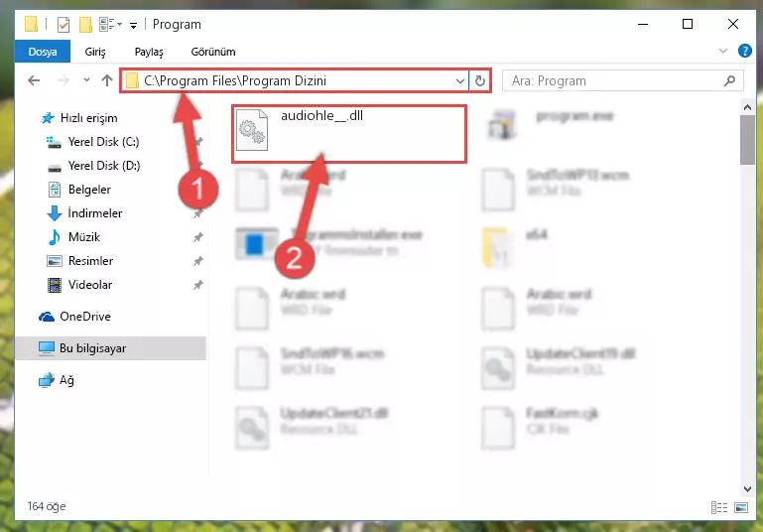Open the Paylaş ribbon tab
Viewport: 763px width, 532px height.
tap(149, 52)
